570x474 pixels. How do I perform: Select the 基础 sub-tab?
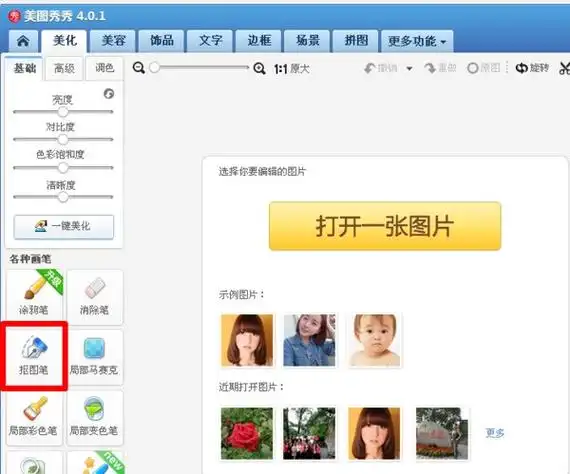(x=24, y=68)
